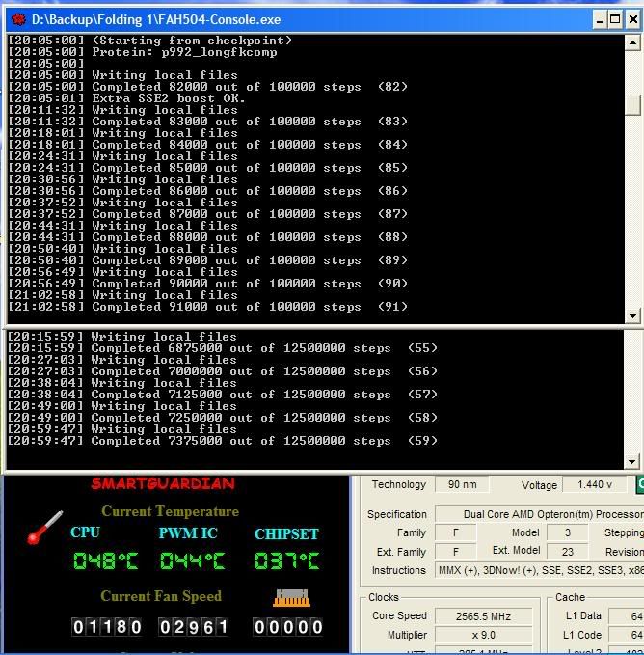
Task: Click the Multiplier value x 9.0
Action: coord(483,635)
